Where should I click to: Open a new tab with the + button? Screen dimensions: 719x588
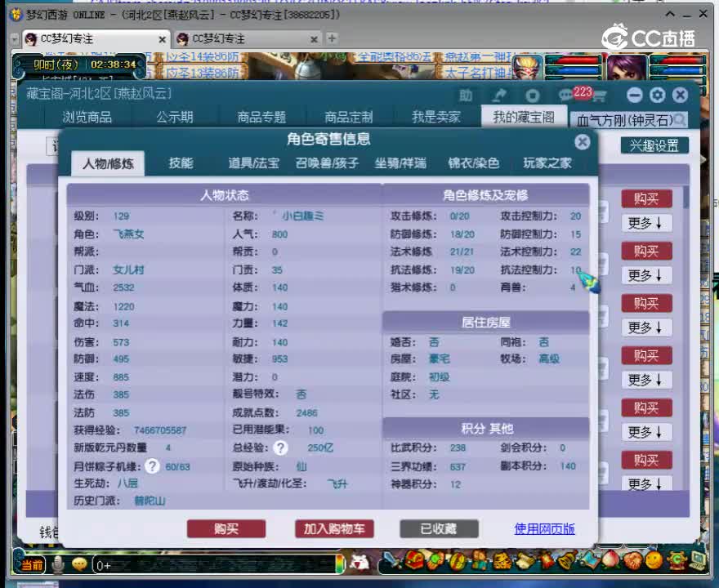(332, 38)
